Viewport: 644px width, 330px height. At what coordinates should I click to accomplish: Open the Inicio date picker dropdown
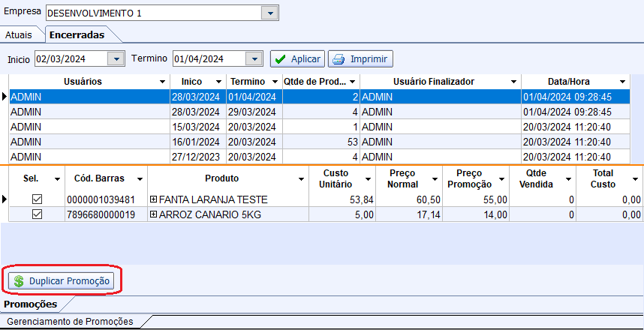[116, 58]
